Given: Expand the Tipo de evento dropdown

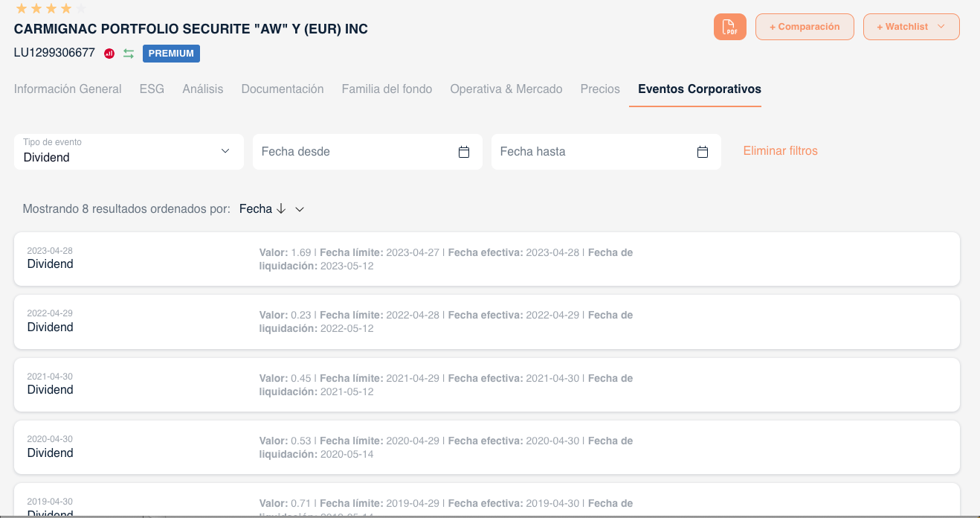Looking at the screenshot, I should [x=129, y=152].
